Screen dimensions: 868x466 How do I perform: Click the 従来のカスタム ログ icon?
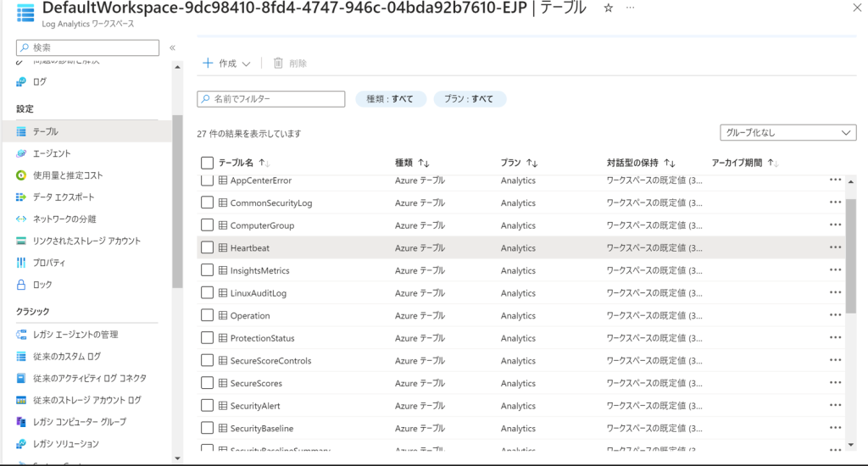[21, 357]
